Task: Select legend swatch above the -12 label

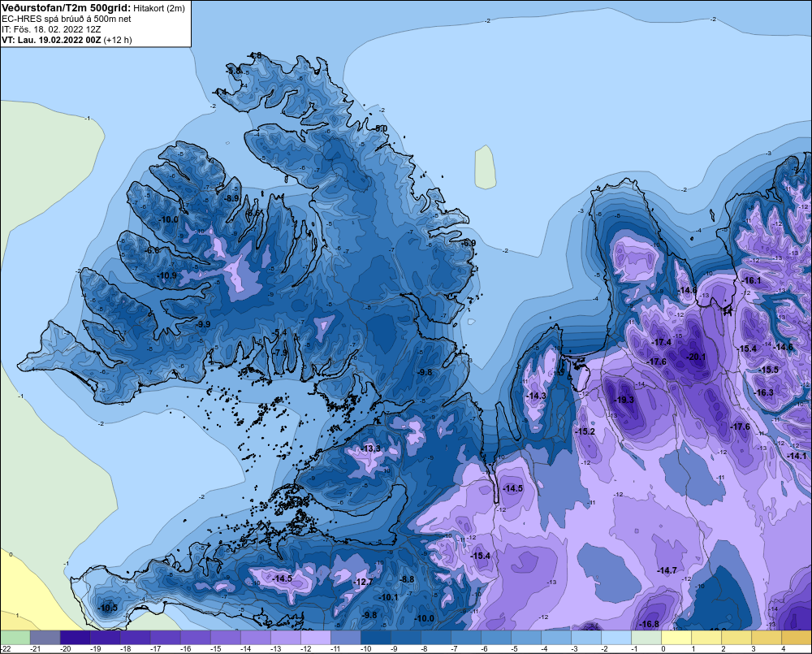Action: point(316,638)
